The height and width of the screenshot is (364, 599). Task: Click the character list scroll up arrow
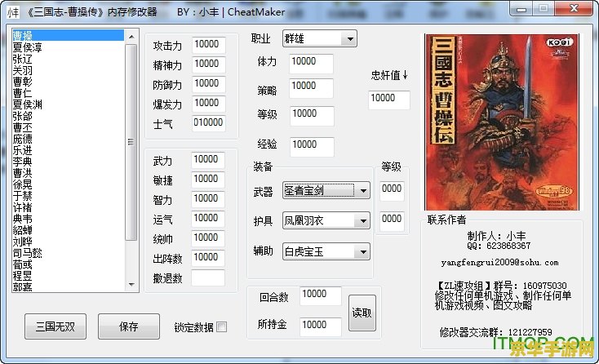[131, 37]
